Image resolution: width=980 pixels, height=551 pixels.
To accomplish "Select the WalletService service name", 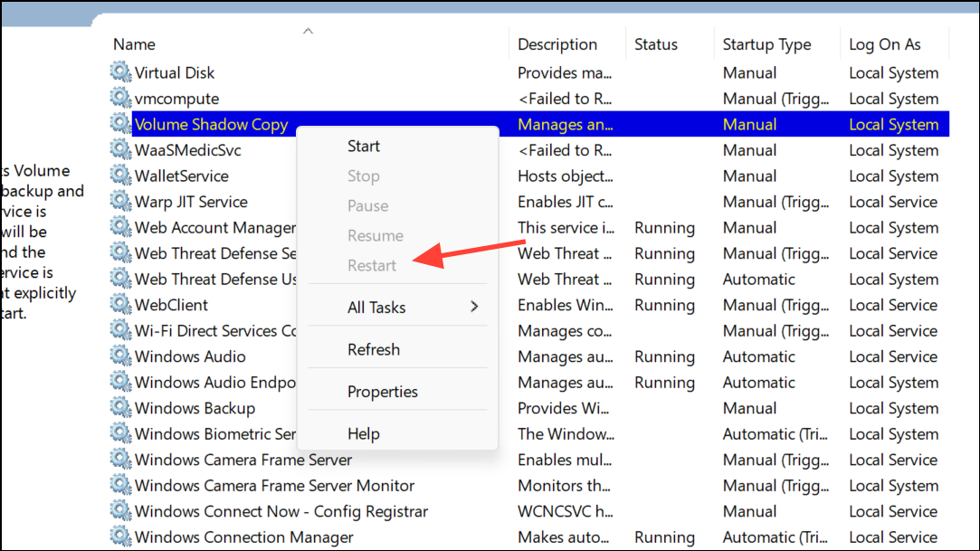I will 181,176.
